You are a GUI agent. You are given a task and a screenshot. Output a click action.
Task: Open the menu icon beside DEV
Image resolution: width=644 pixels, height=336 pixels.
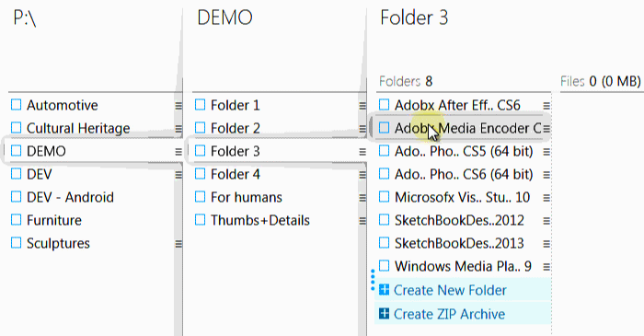pos(178,175)
